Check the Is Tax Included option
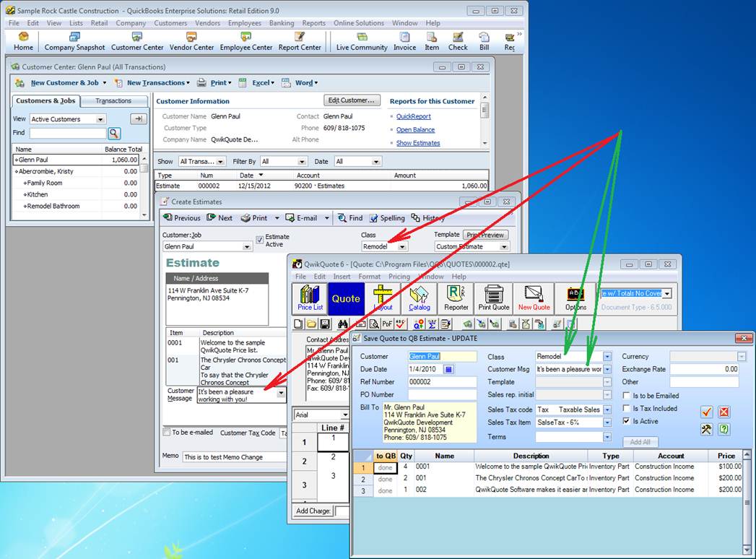 pyautogui.click(x=627, y=408)
